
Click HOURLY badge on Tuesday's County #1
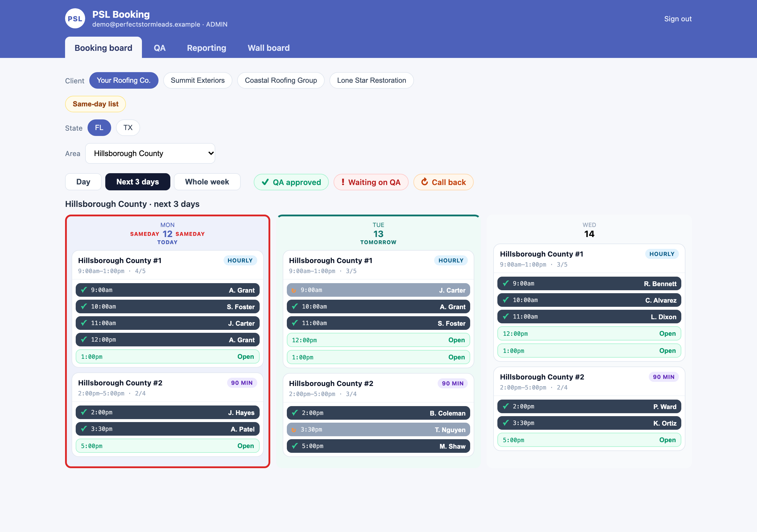(451, 260)
